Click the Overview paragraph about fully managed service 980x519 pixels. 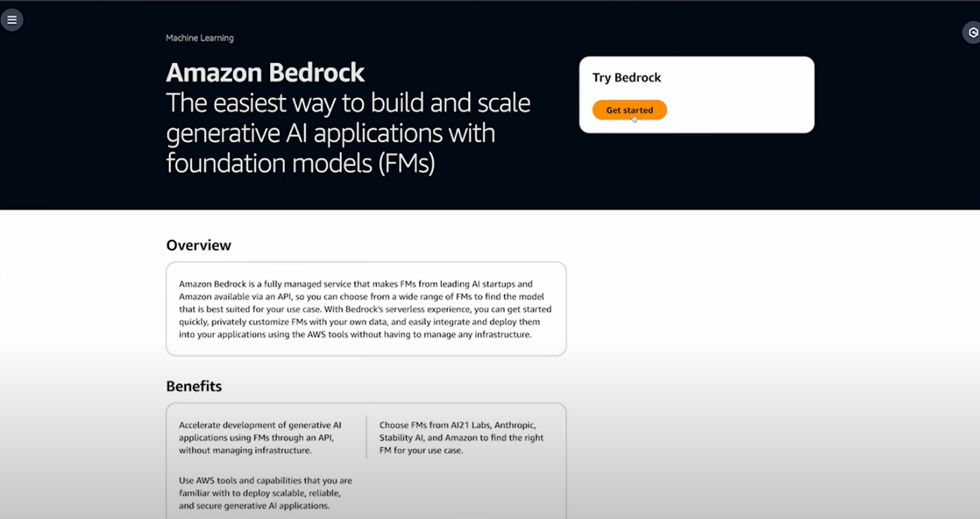point(365,309)
